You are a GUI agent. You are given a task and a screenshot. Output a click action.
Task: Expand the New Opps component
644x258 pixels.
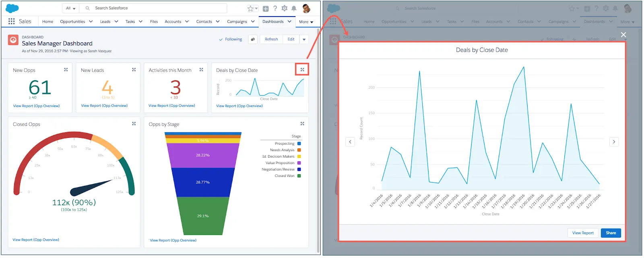(66, 70)
